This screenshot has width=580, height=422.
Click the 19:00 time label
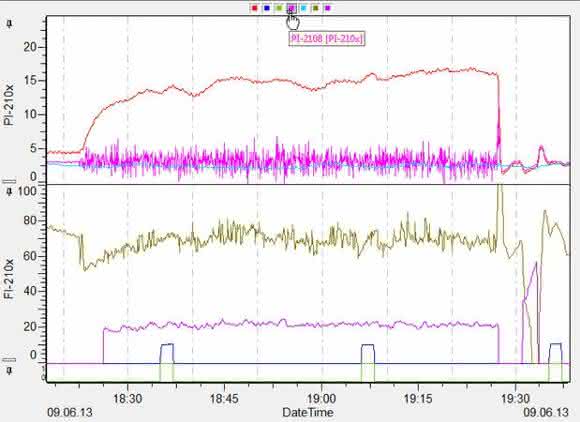pos(321,399)
